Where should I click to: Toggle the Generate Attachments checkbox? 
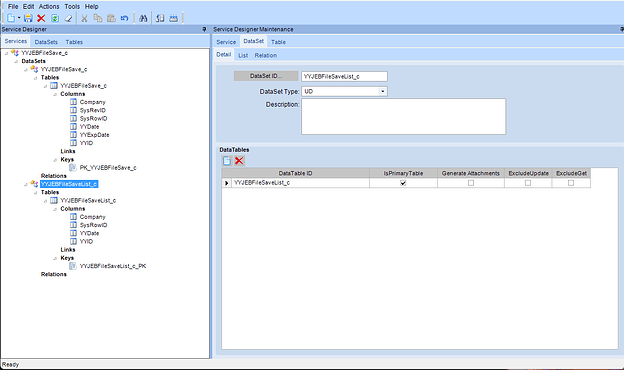(x=471, y=183)
